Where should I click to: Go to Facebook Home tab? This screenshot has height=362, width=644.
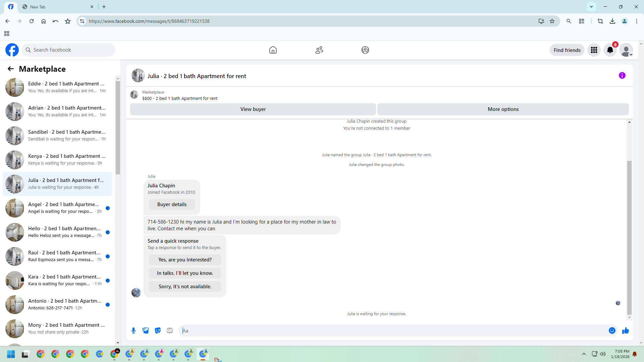[x=273, y=50]
